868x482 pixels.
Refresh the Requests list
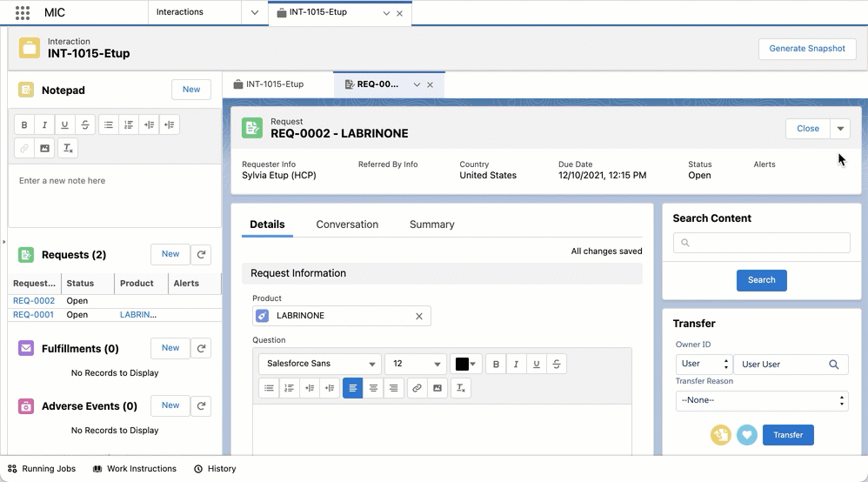(201, 255)
